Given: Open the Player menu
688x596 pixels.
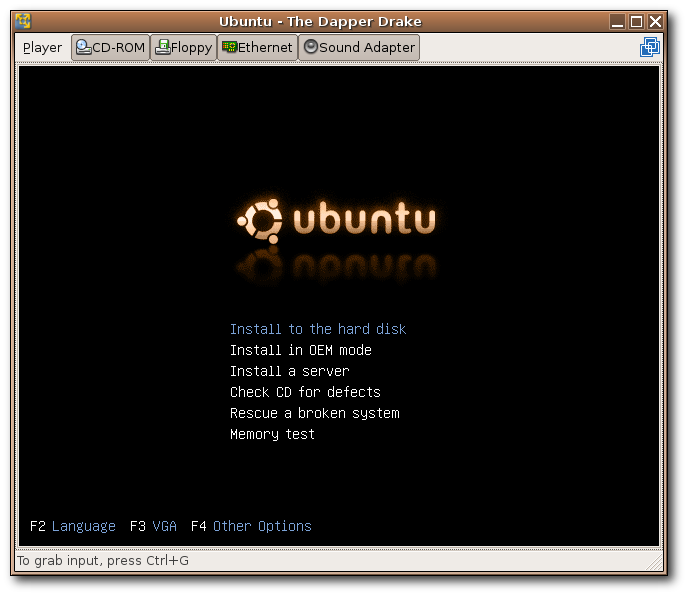Looking at the screenshot, I should (x=42, y=47).
